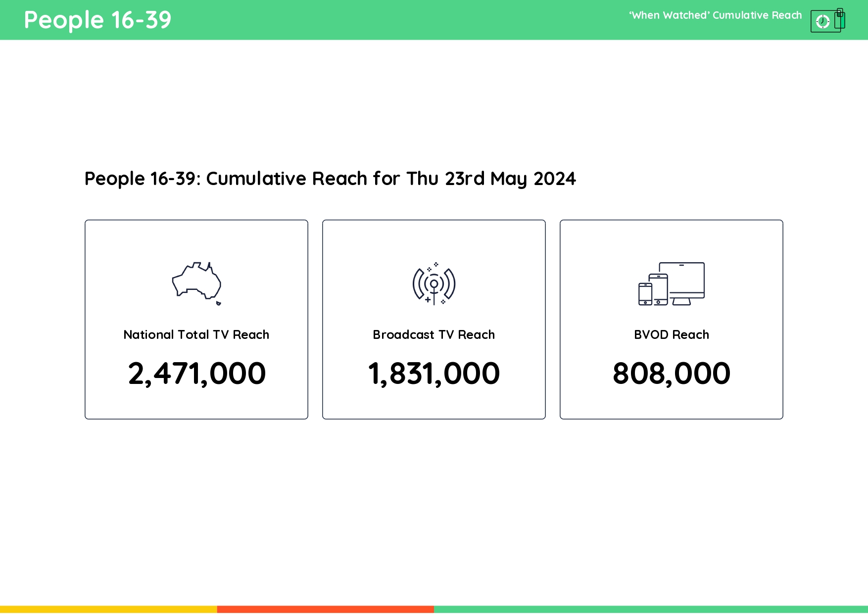Click the clock-and-screens logo in the header

[x=828, y=20]
